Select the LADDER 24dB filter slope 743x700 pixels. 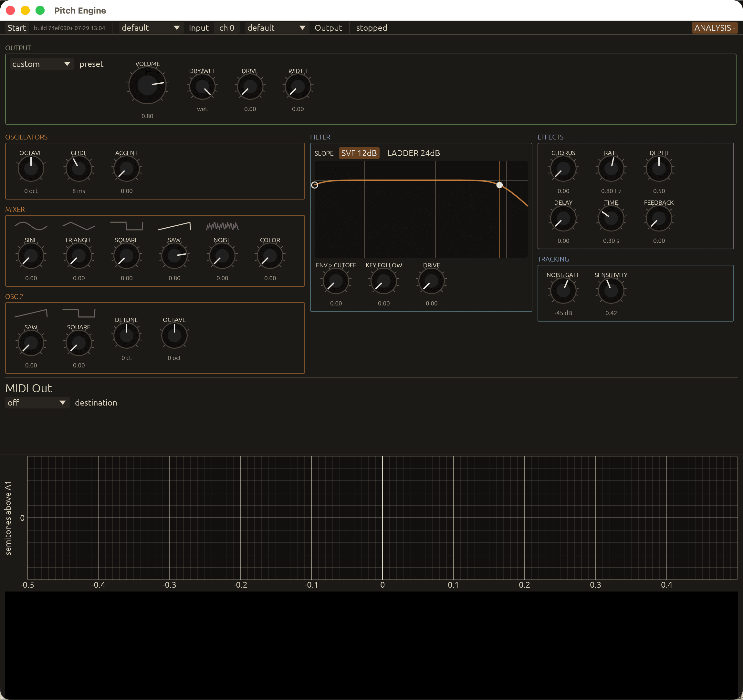pos(413,153)
